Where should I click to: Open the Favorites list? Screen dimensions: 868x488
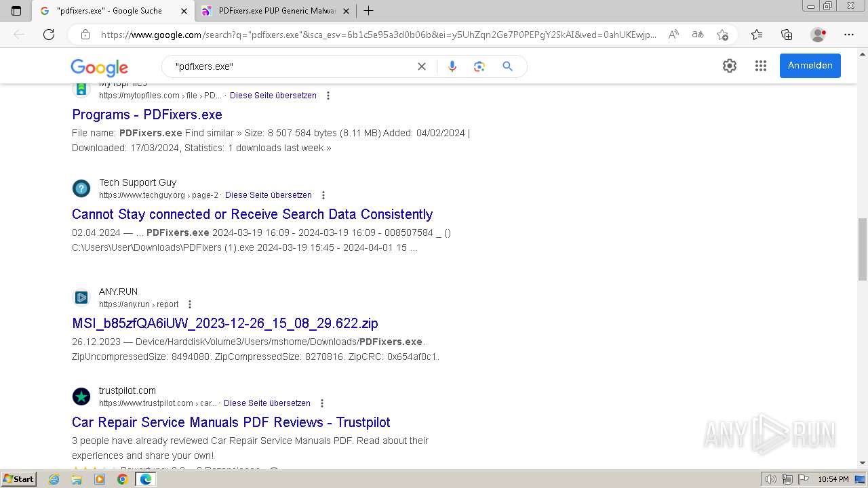pos(757,35)
